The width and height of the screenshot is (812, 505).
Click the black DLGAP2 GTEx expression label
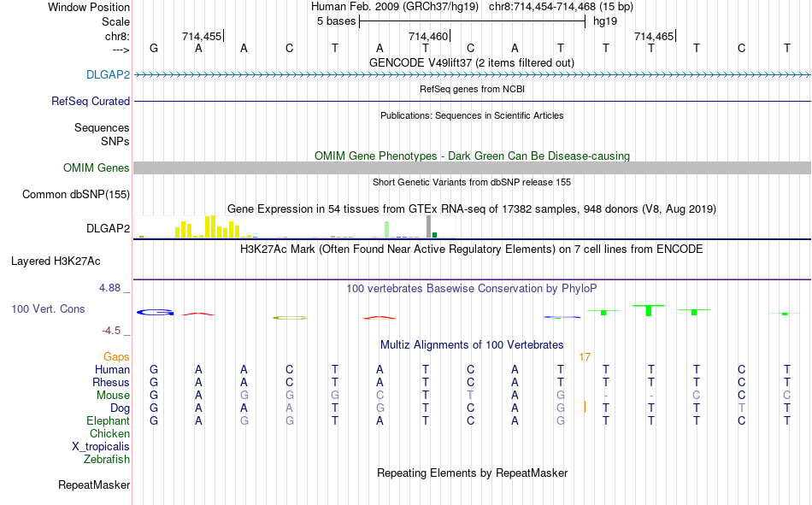[x=108, y=228]
